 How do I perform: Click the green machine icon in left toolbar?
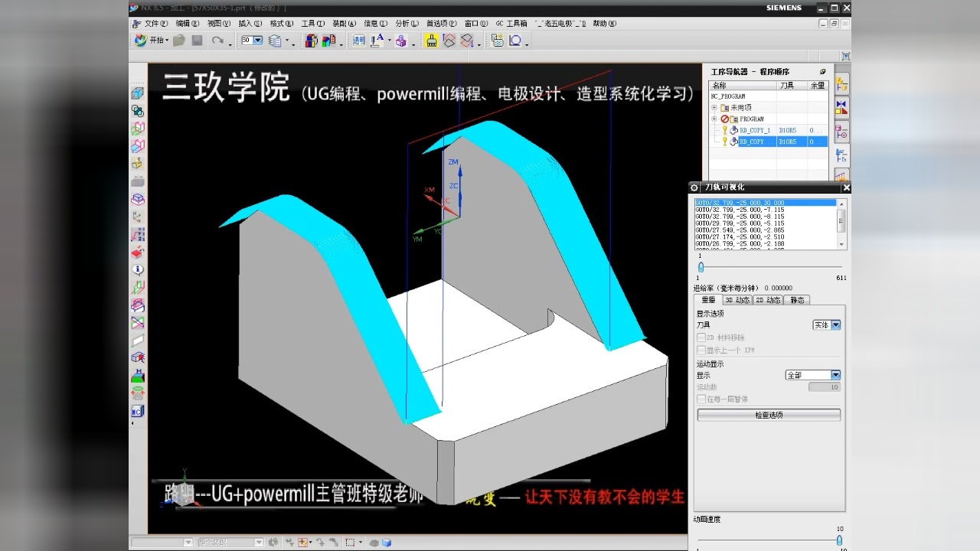click(138, 376)
